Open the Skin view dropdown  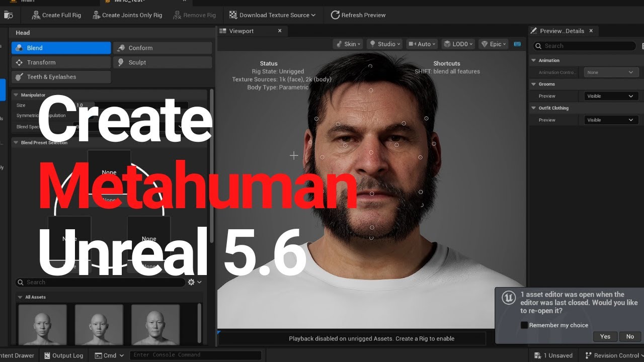coord(348,44)
